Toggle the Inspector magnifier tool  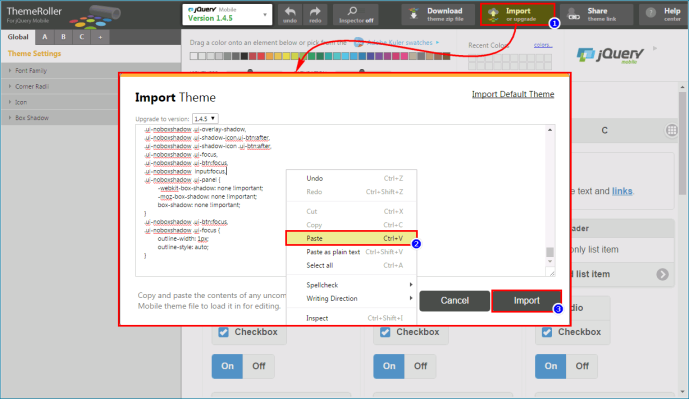355,15
